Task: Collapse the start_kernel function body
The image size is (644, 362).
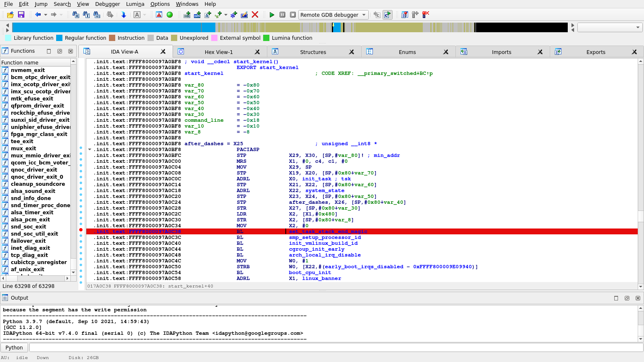Action: coord(90,149)
